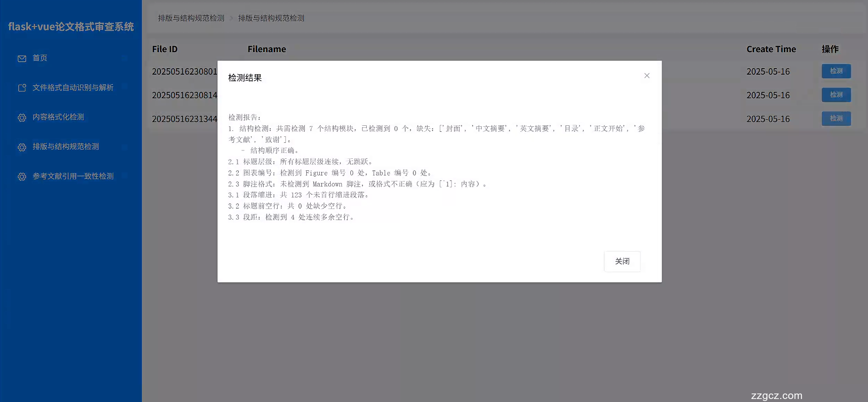This screenshot has height=402, width=868.
Task: Click 2025-05-16 in the third row
Action: 768,119
